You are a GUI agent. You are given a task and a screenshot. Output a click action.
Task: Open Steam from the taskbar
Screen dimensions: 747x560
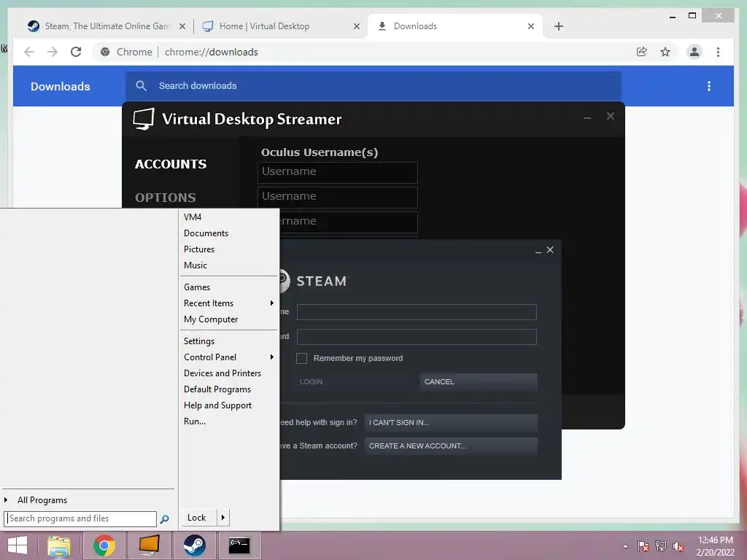pos(194,545)
